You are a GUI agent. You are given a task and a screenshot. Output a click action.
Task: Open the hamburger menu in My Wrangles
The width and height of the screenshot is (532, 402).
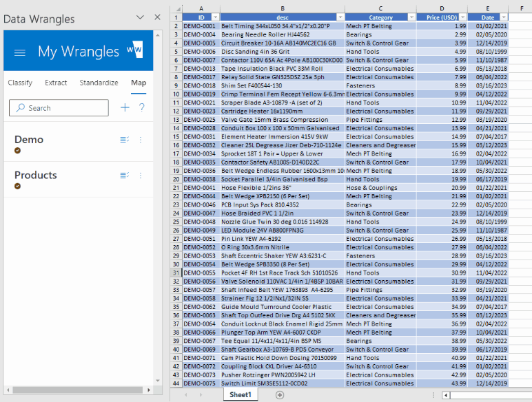(20, 52)
